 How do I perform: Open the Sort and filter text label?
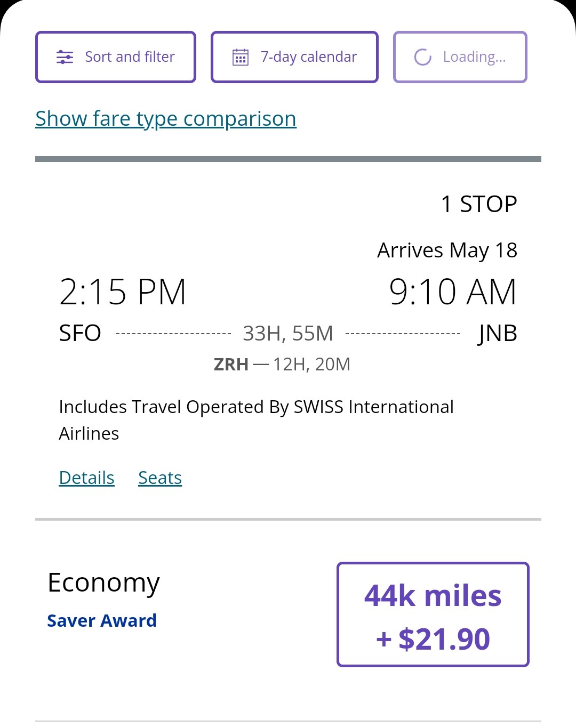[x=130, y=57]
